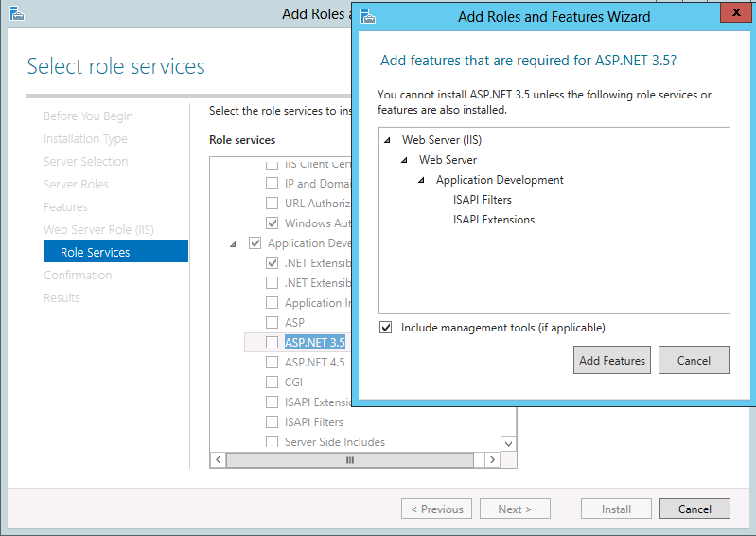Select the highlighted ASP.NET 3.5 label
756x536 pixels.
click(x=315, y=343)
